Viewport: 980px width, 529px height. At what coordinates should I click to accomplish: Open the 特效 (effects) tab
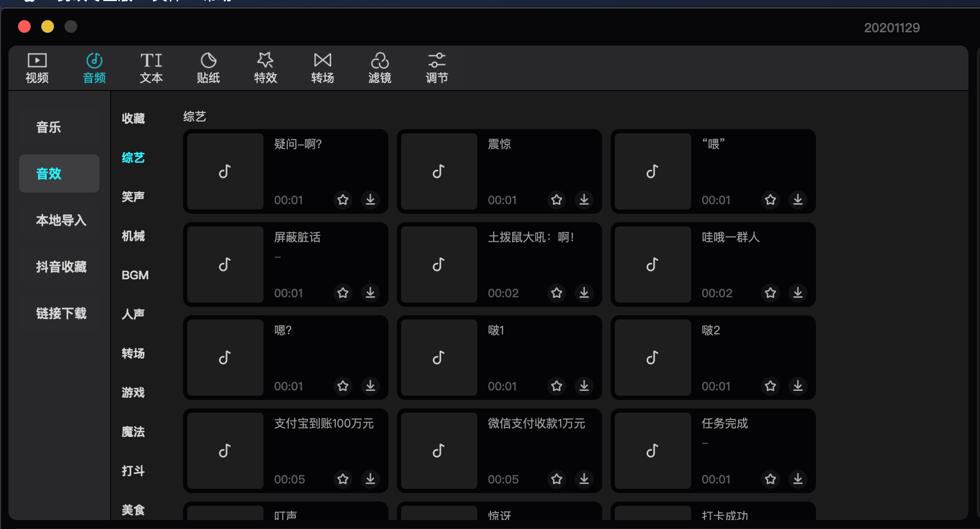[x=266, y=68]
